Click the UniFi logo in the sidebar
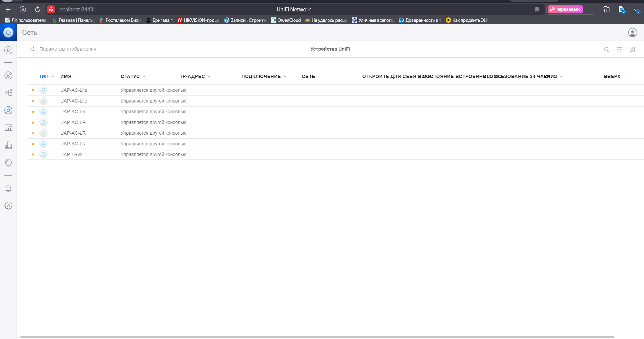644x339 pixels. [x=8, y=32]
